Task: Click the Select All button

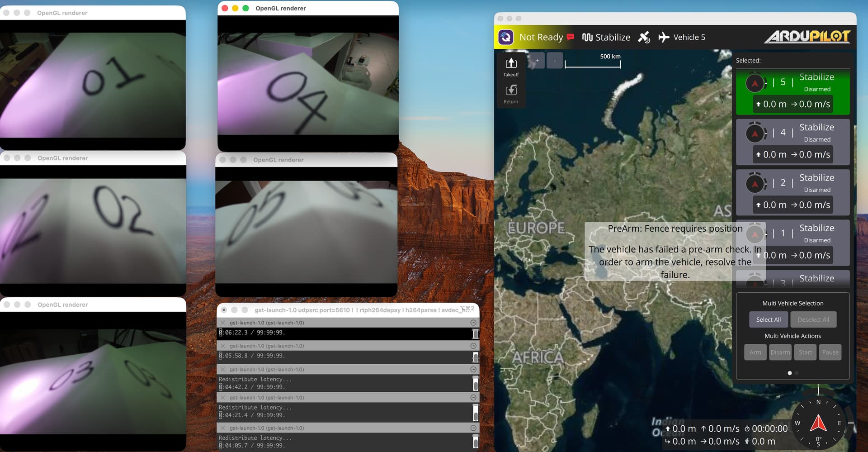Action: [768, 319]
